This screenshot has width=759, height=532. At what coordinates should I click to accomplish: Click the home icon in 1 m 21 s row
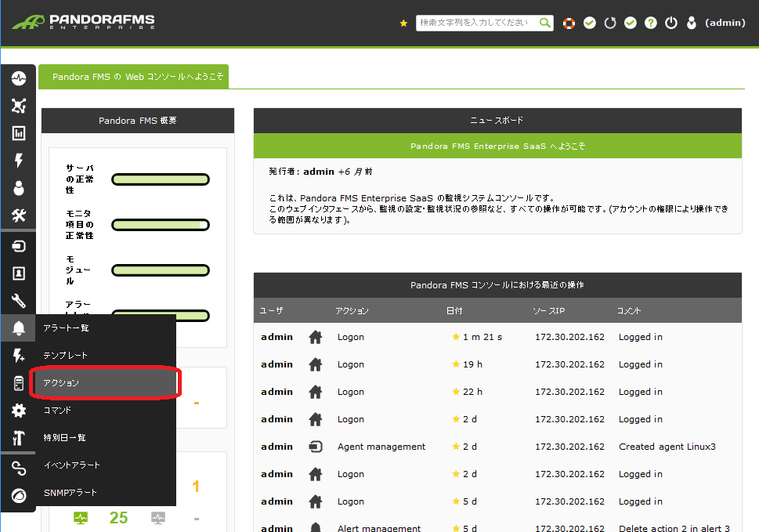click(x=315, y=337)
